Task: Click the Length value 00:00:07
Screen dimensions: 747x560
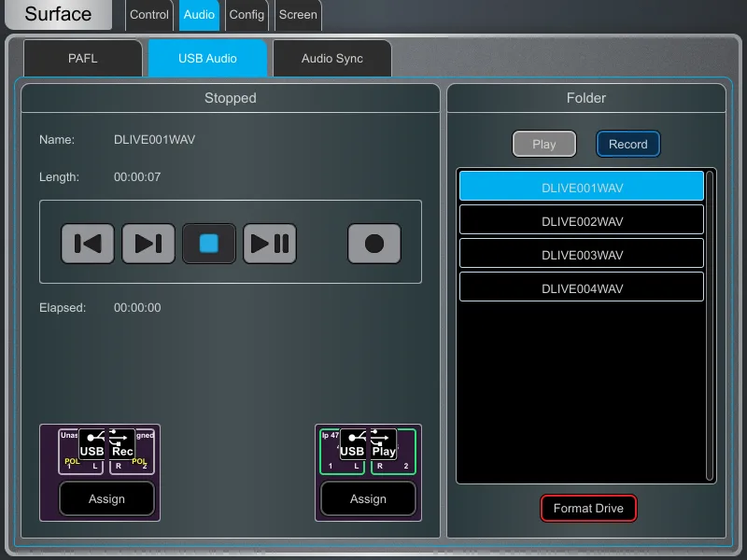Action: pyautogui.click(x=137, y=177)
